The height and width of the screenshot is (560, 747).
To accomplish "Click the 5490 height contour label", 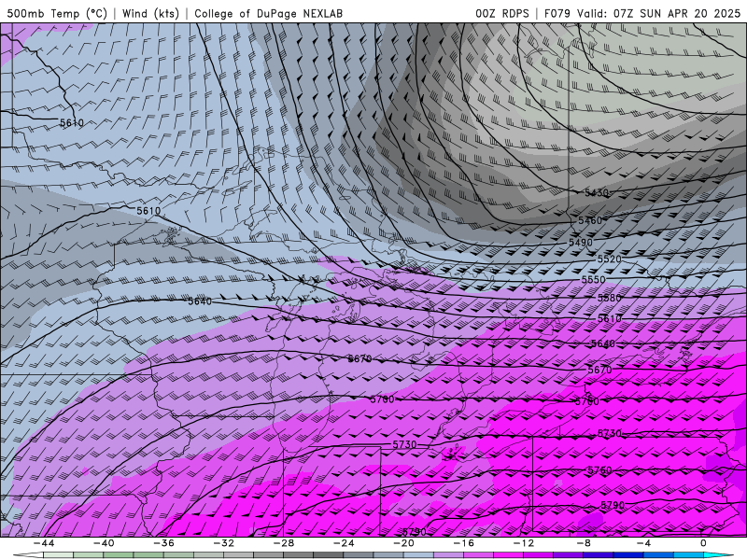I will [581, 243].
